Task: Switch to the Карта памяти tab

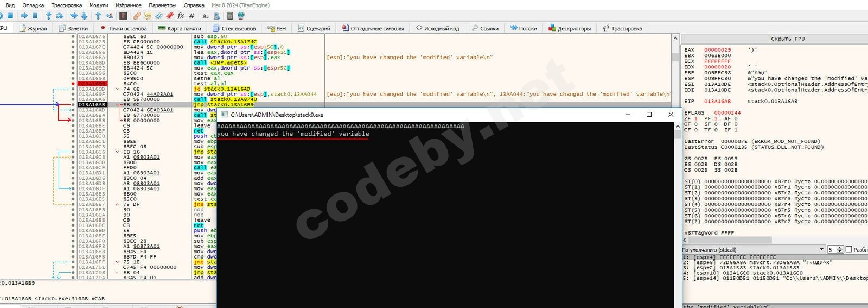Action: pos(180,28)
